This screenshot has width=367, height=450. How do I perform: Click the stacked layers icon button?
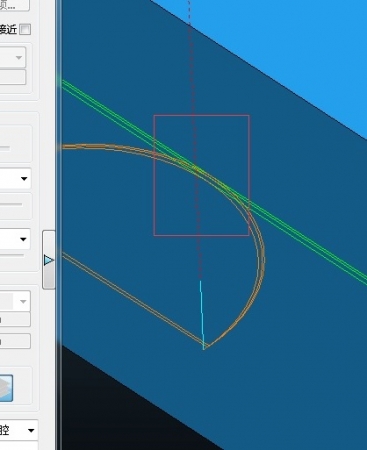pos(6,388)
